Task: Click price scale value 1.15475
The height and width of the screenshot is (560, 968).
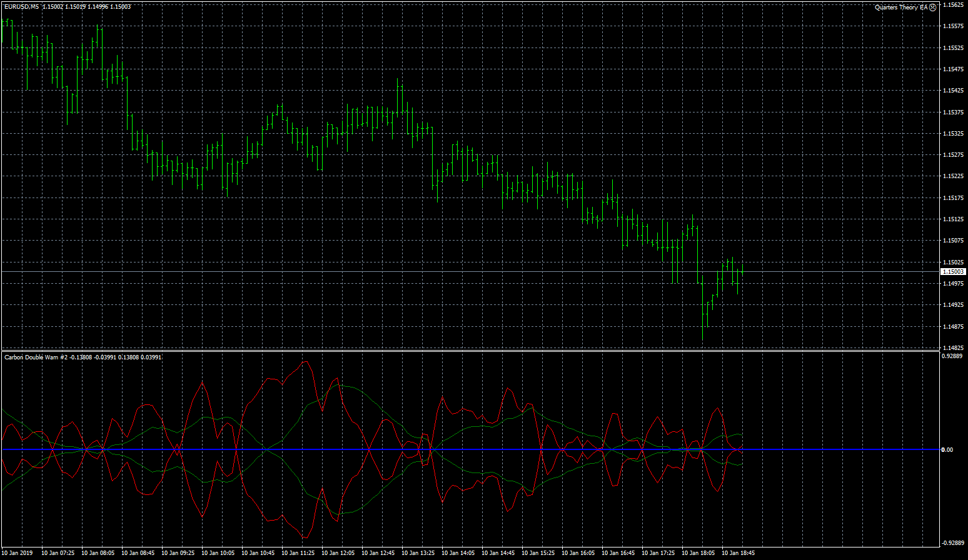Action: (x=953, y=69)
